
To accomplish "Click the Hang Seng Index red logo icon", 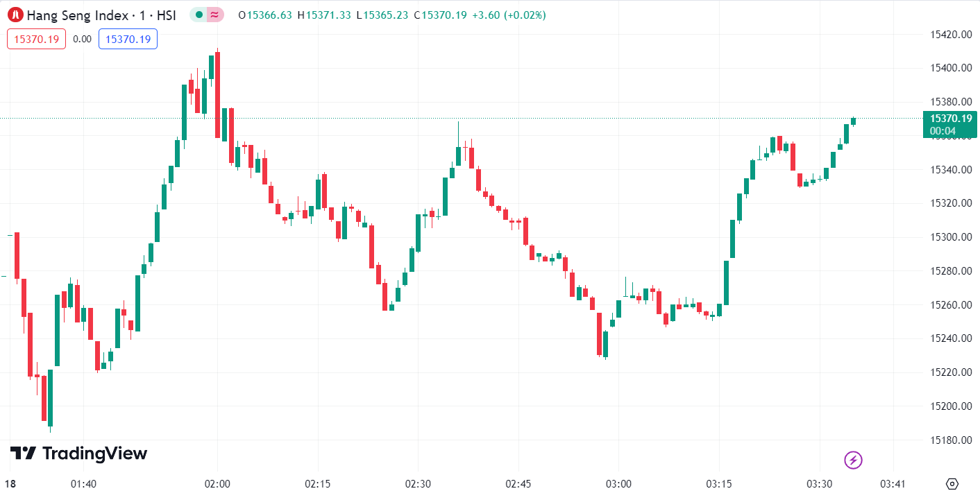I will tap(15, 15).
